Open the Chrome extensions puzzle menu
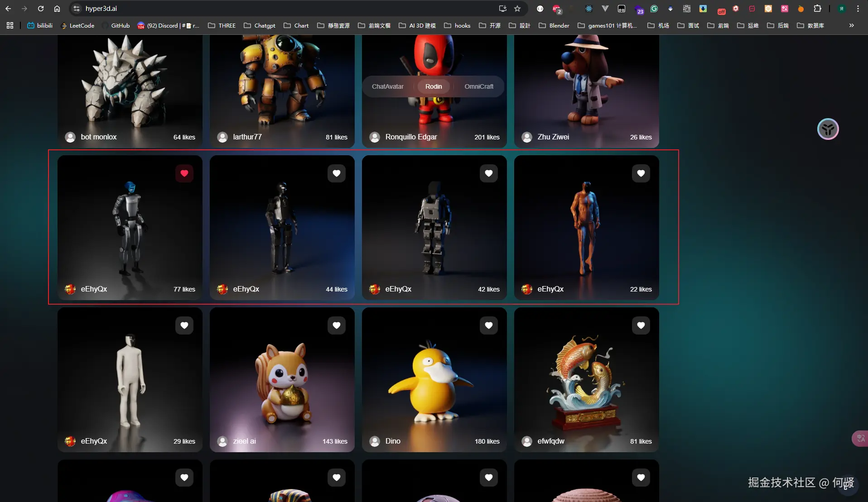The width and height of the screenshot is (868, 502). (818, 9)
